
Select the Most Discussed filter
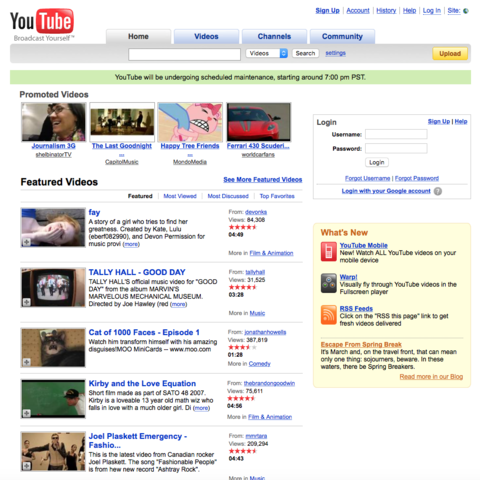(228, 196)
